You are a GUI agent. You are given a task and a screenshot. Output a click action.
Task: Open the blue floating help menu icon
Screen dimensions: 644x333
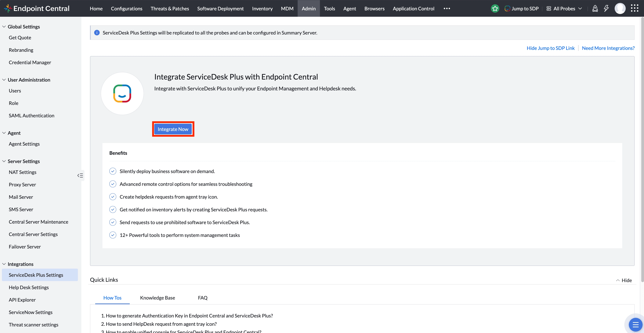(x=635, y=325)
